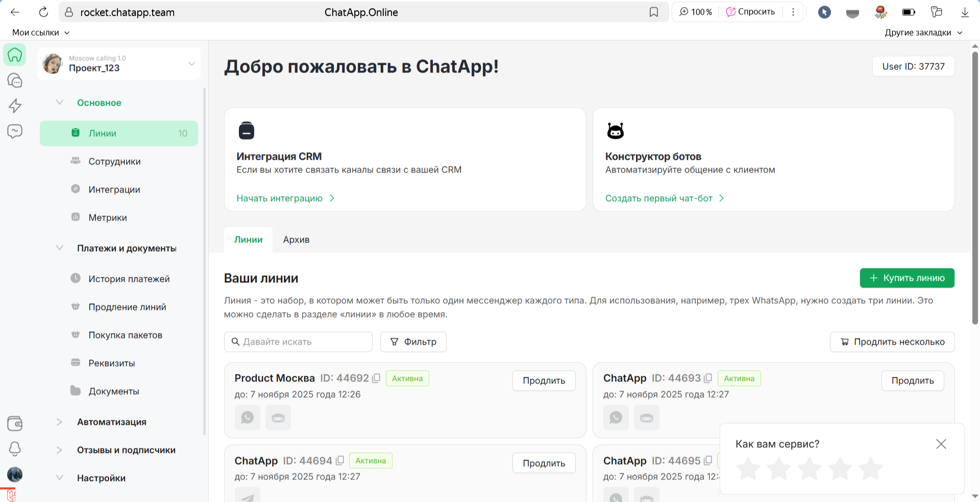This screenshot has height=502, width=980.
Task: Bookmark the page with browser bookmark icon
Action: coord(654,12)
